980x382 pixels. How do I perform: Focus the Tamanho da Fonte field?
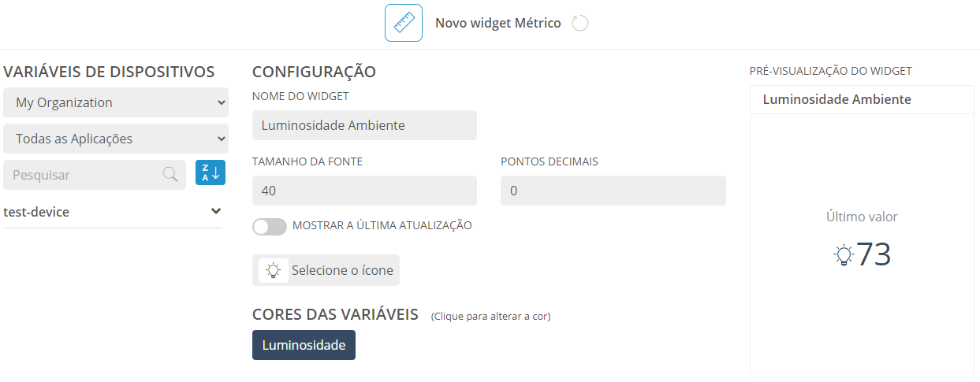point(364,191)
